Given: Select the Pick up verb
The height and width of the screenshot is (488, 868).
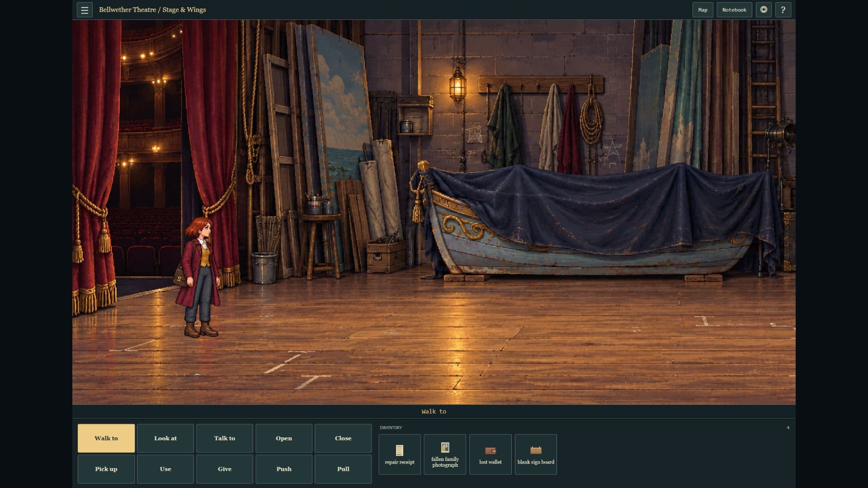Looking at the screenshot, I should pos(106,469).
